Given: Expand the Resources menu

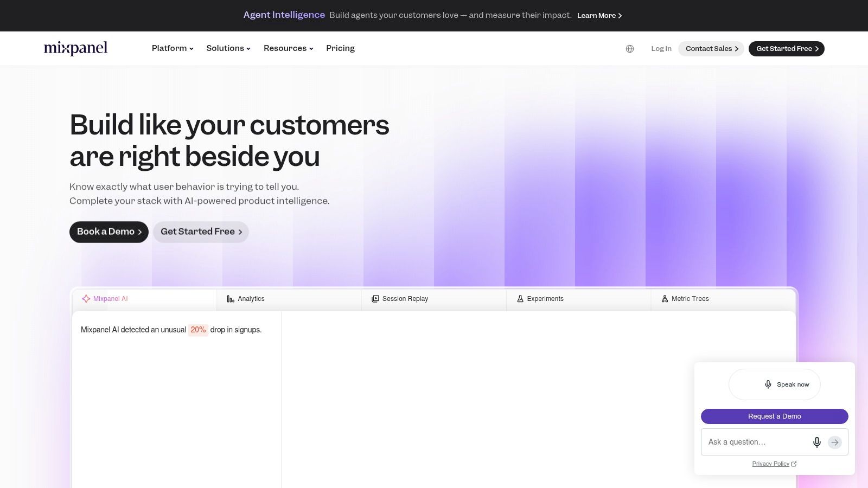Looking at the screenshot, I should 289,48.
